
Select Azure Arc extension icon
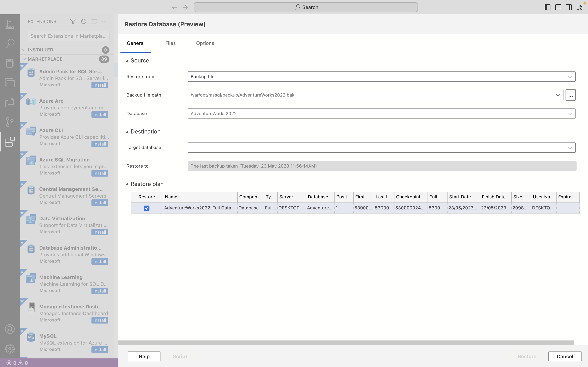pyautogui.click(x=31, y=102)
